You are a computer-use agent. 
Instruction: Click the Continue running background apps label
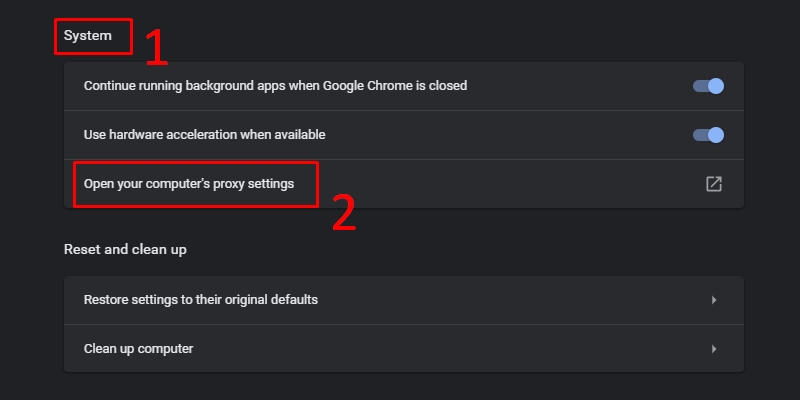coord(275,86)
